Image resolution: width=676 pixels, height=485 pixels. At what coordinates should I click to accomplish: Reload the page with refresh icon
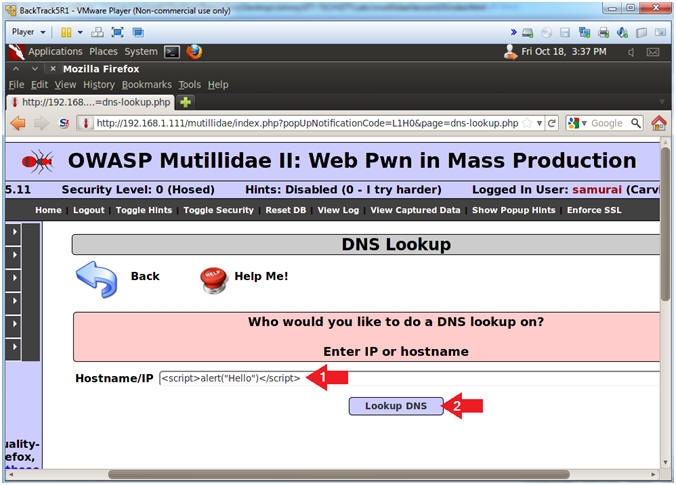(551, 123)
